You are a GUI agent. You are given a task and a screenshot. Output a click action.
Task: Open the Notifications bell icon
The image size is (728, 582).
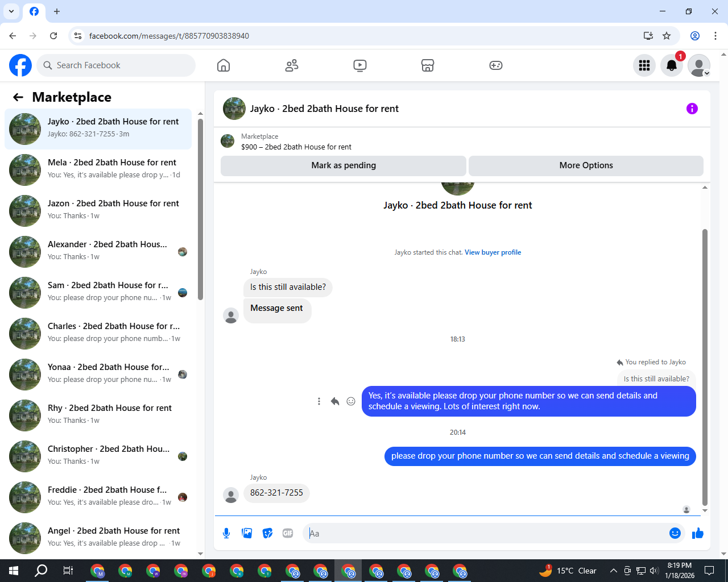[x=672, y=65]
